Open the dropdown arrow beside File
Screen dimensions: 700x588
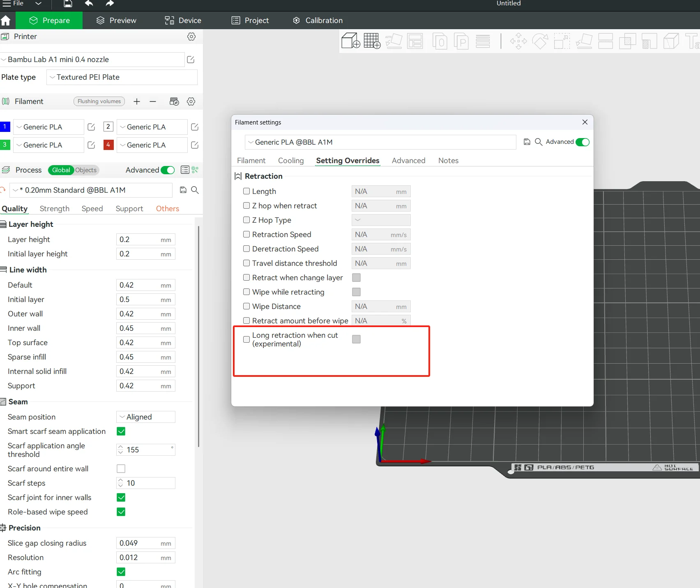coord(39,4)
